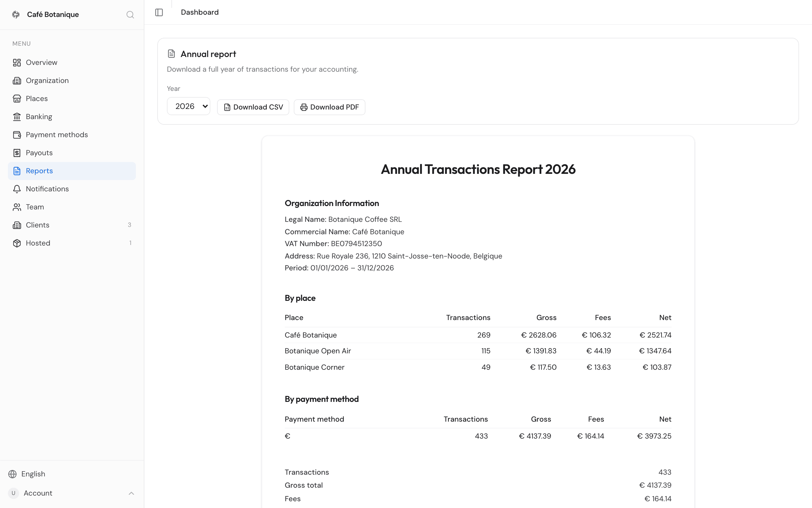The width and height of the screenshot is (812, 508).
Task: Click the Places store icon
Action: (17, 99)
